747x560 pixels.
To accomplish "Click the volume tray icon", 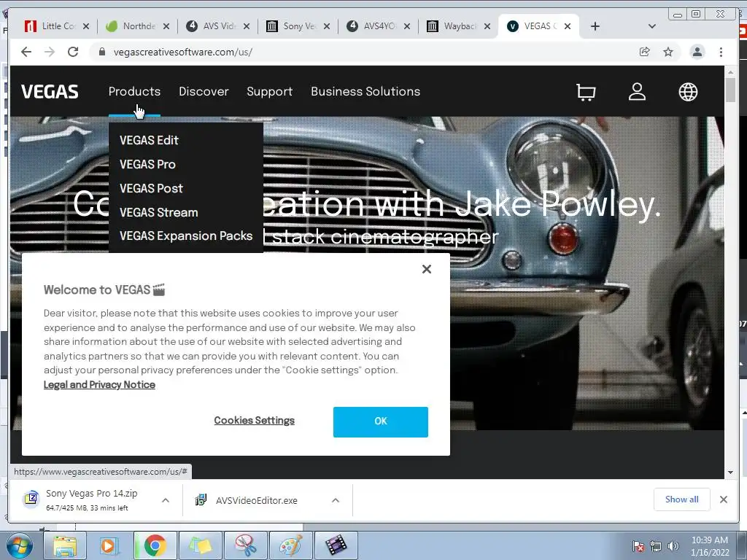I will [x=673, y=546].
